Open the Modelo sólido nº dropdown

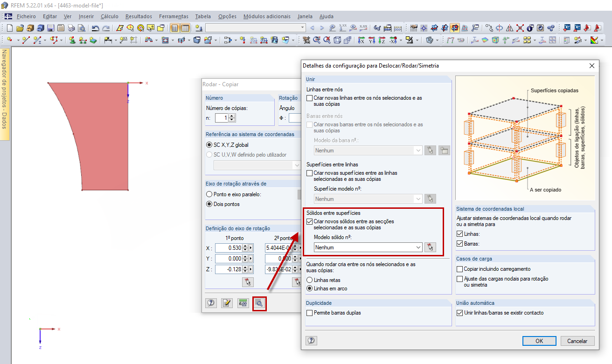tap(369, 247)
